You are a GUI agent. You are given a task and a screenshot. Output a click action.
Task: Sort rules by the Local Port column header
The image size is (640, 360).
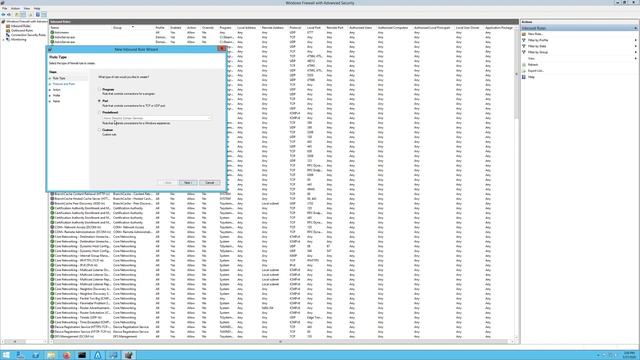pos(315,27)
